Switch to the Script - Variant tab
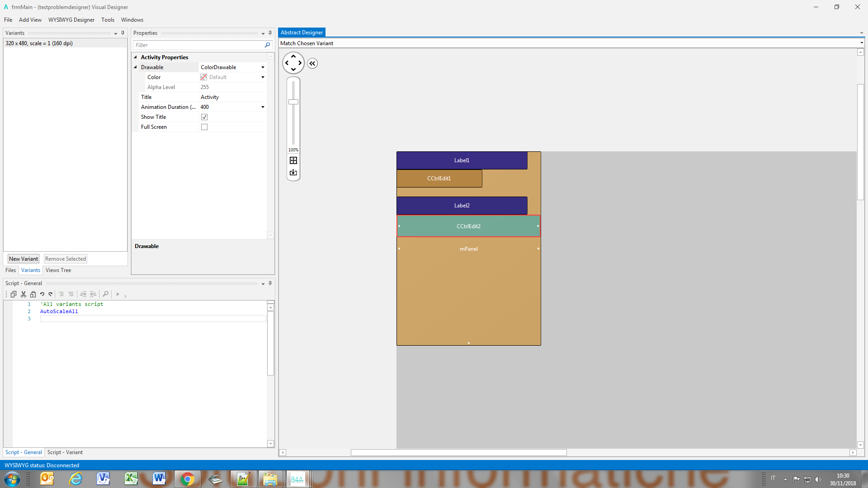This screenshot has width=868, height=488. click(65, 452)
